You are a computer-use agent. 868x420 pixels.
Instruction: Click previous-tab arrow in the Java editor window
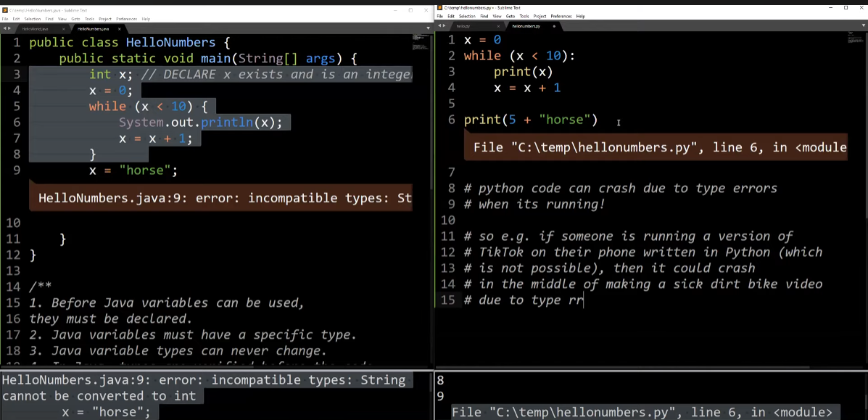4,28
